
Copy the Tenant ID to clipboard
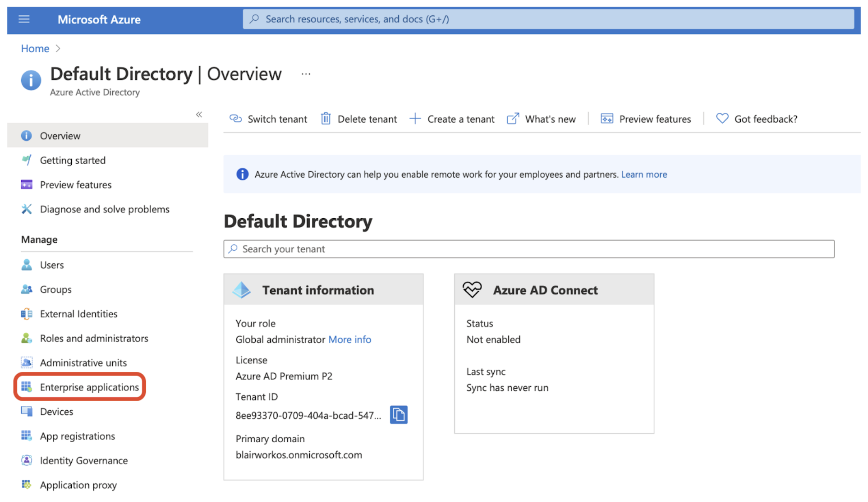399,415
